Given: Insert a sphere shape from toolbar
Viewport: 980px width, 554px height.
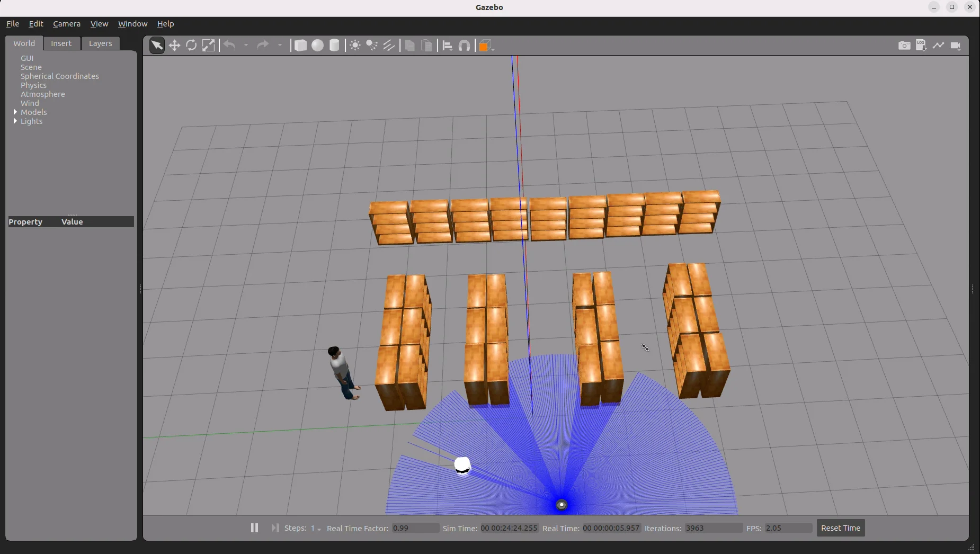Looking at the screenshot, I should 317,46.
